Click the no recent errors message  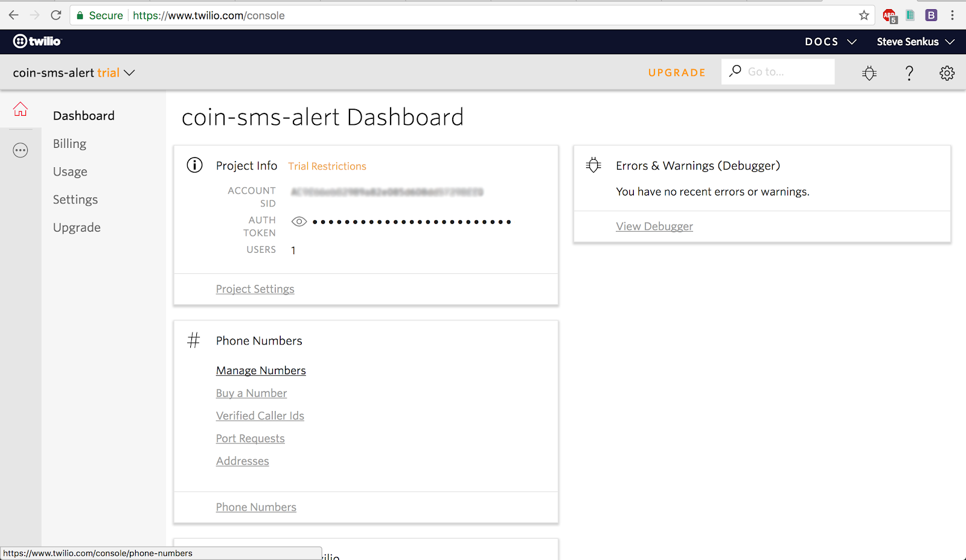coord(712,192)
